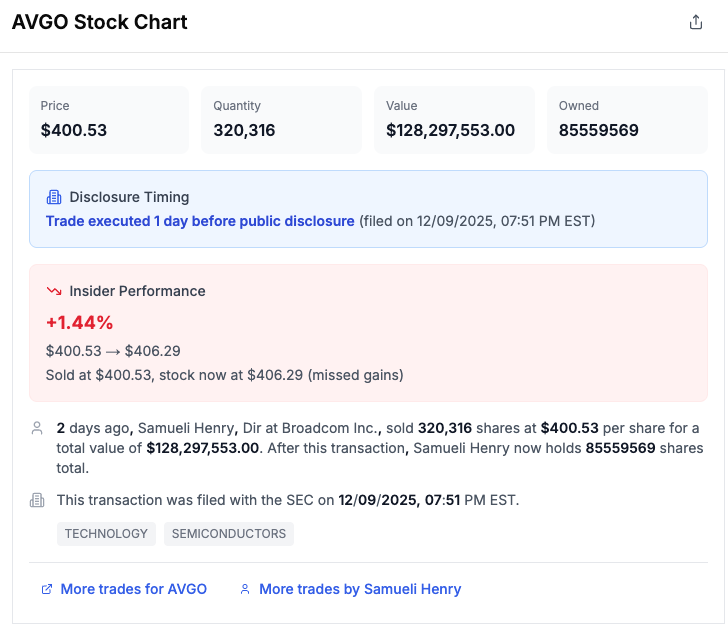Click the building icon next to Disclosure Timing
Screen dimensions: 728x633
pyautogui.click(x=54, y=197)
